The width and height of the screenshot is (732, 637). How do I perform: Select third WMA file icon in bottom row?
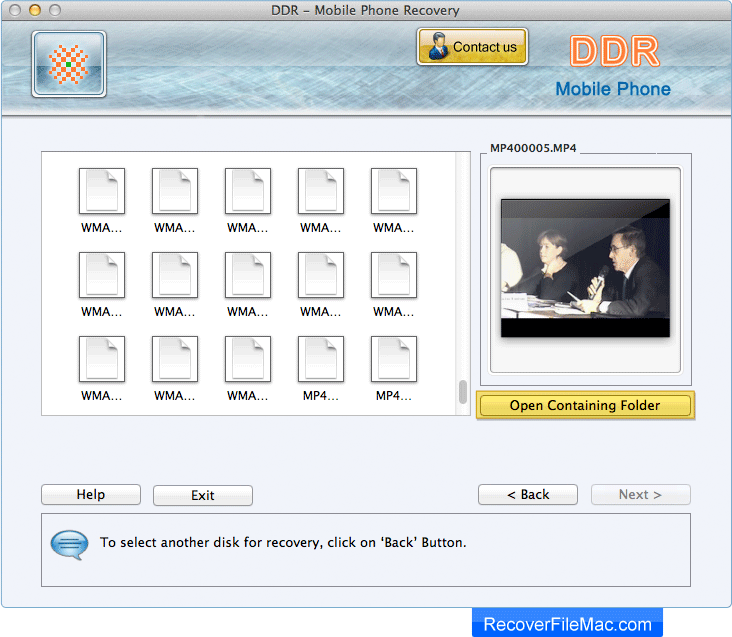click(248, 359)
